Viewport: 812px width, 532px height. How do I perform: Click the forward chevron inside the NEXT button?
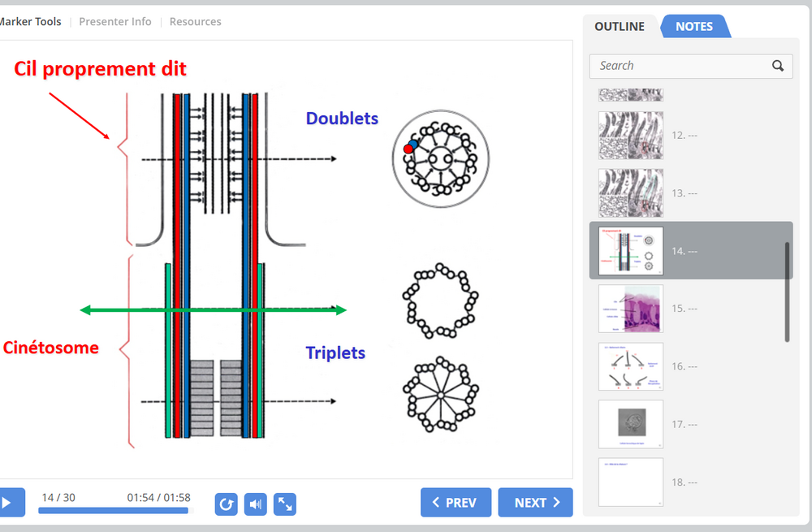(557, 502)
